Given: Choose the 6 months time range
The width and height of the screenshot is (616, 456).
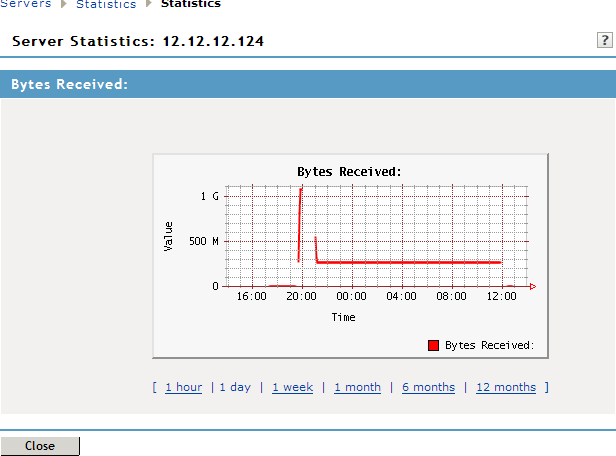Looking at the screenshot, I should click(428, 387).
